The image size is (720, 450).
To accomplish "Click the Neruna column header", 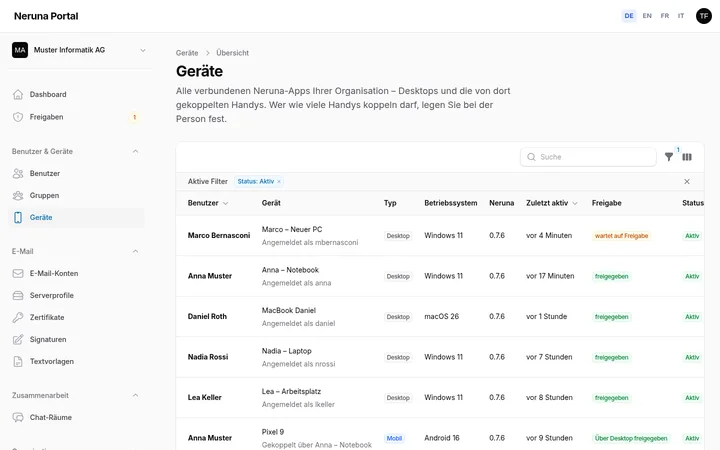I will 501,203.
